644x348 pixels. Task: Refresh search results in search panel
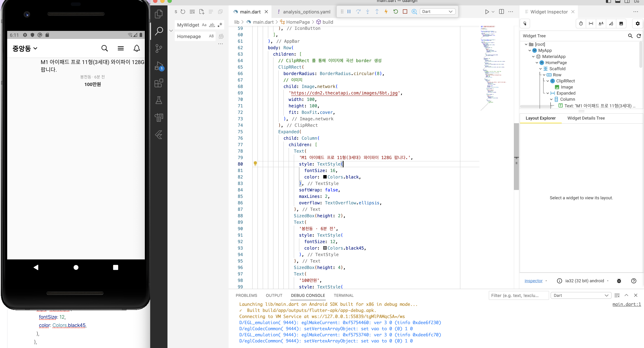coord(183,11)
